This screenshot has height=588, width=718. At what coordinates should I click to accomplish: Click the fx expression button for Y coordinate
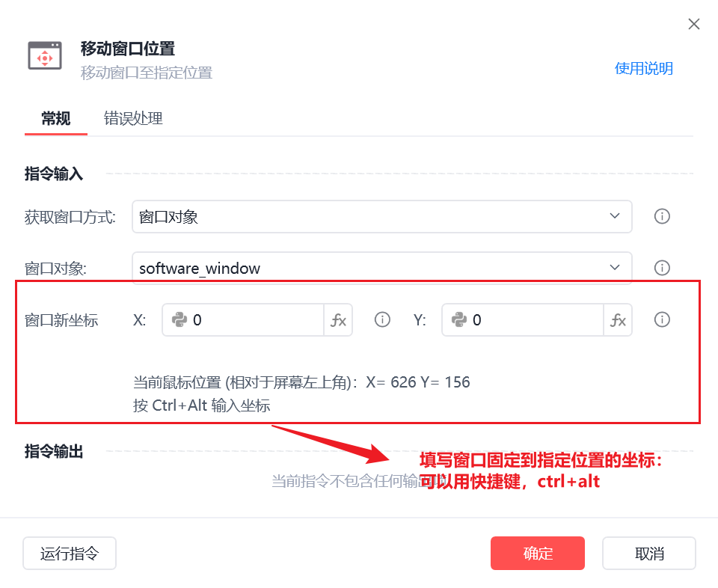pos(618,320)
